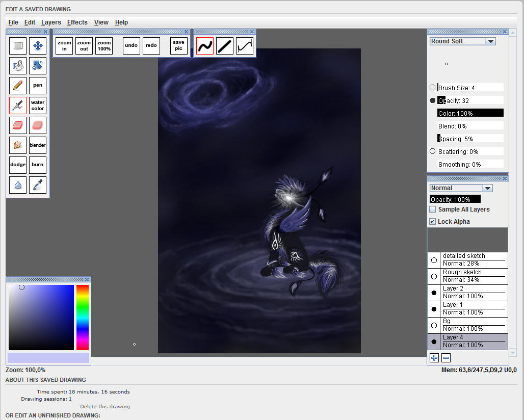This screenshot has height=420, width=524.
Task: Hide Layer 1 visibility
Action: [434, 309]
